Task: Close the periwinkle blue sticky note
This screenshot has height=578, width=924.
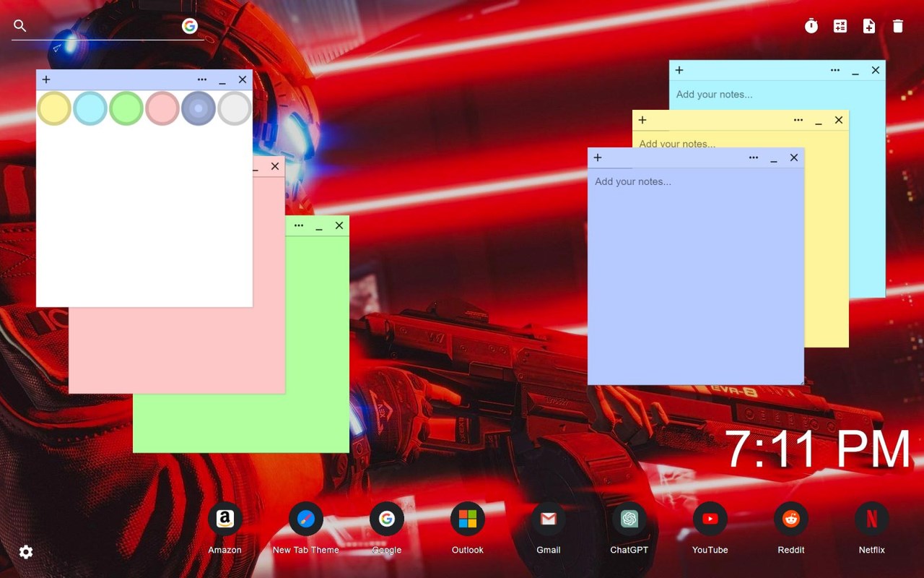Action: coord(794,158)
